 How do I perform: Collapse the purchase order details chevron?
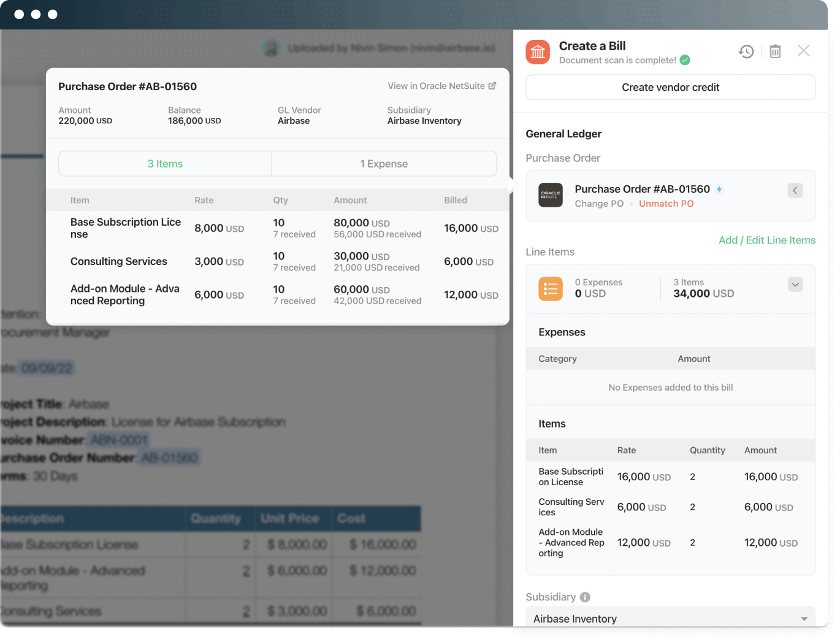(x=795, y=190)
